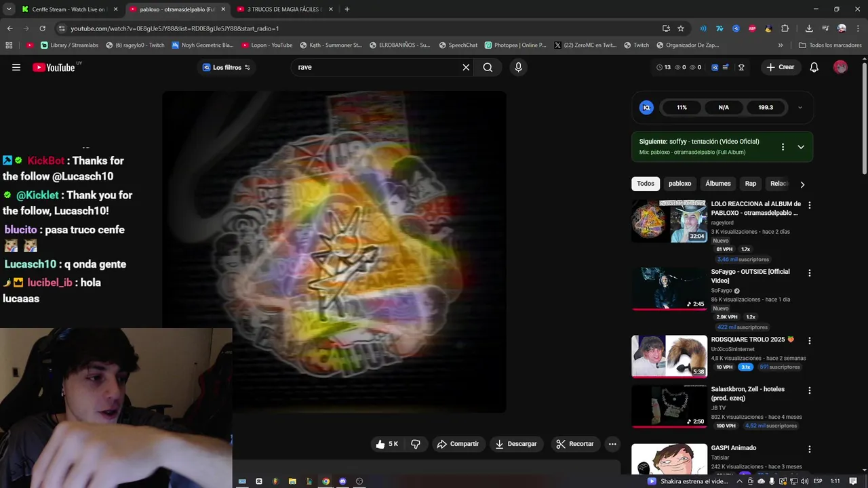Open the vidIQ logo in scorecard
Viewport: 868px width, 488px height.
click(646, 107)
